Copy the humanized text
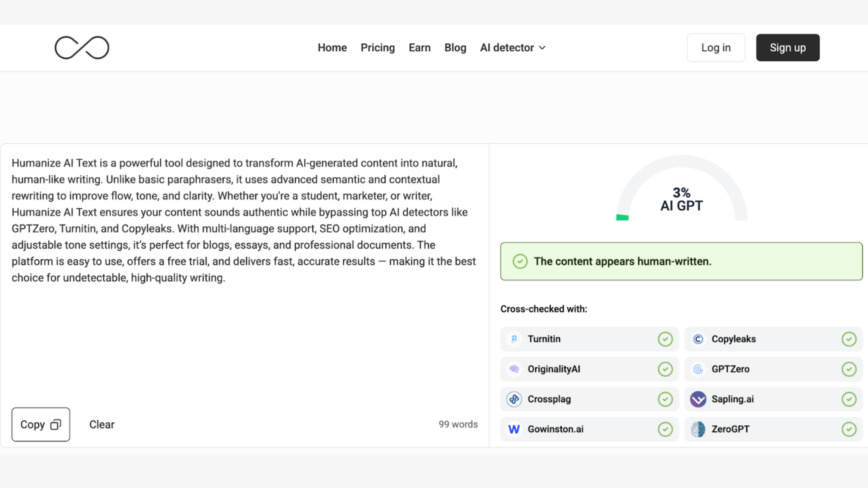Viewport: 868px width, 488px height. coord(41,424)
